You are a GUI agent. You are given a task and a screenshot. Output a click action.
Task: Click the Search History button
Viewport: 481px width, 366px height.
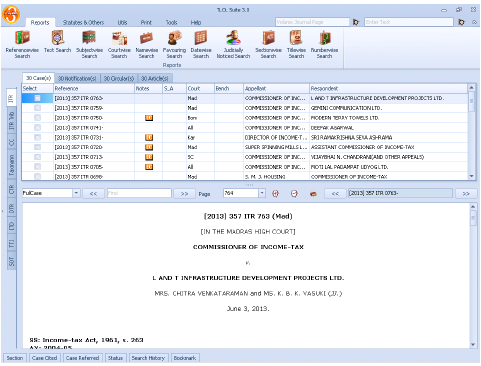tap(148, 358)
